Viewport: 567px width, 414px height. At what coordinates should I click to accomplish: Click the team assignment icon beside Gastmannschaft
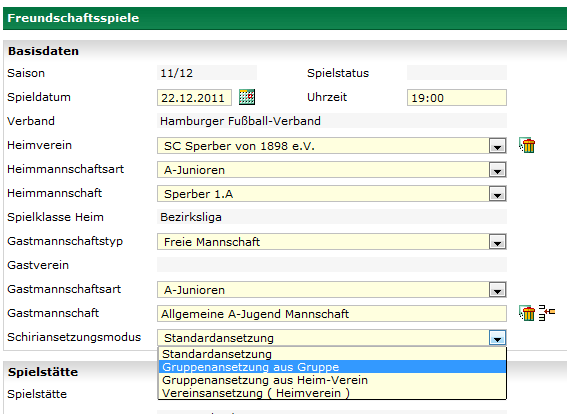547,313
